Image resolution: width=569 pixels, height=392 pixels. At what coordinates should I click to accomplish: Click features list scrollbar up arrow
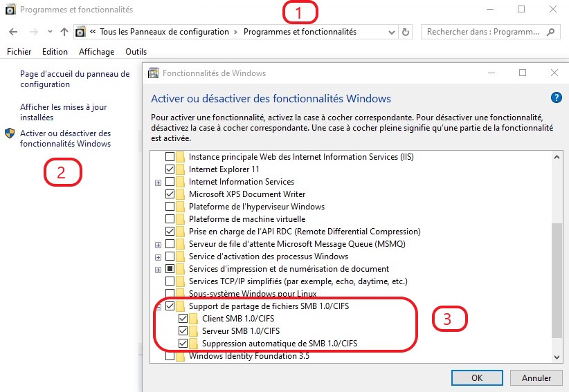point(557,158)
